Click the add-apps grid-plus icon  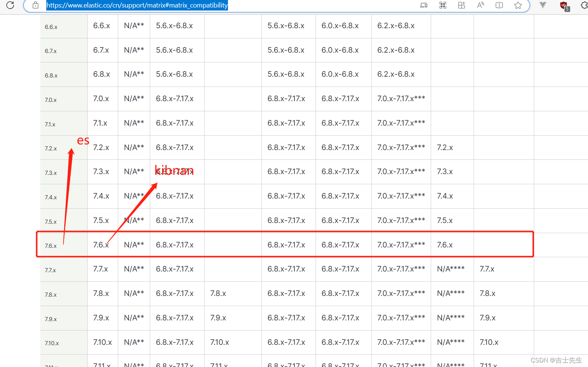tap(462, 5)
